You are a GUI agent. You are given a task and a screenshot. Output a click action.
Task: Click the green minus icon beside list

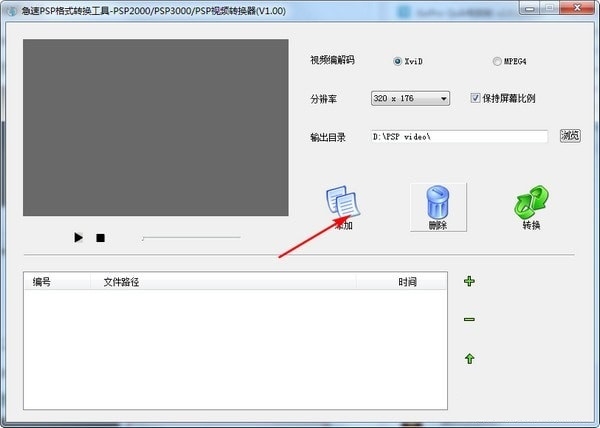tap(469, 319)
